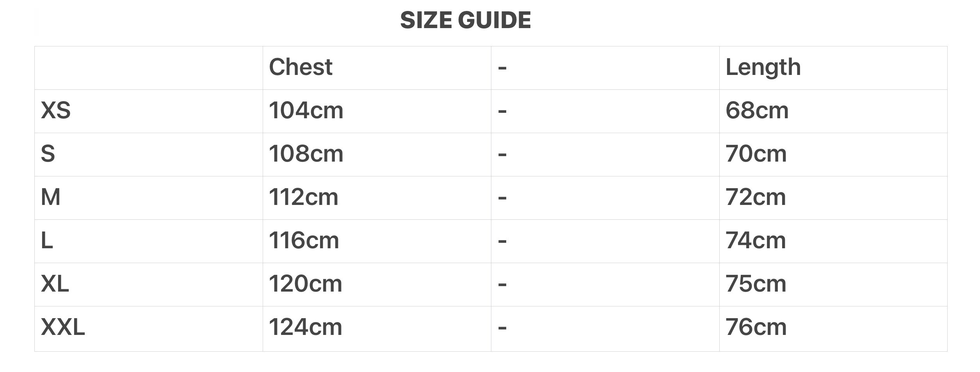Image resolution: width=980 pixels, height=372 pixels.
Task: Select the S size row label
Action: pyautogui.click(x=48, y=154)
